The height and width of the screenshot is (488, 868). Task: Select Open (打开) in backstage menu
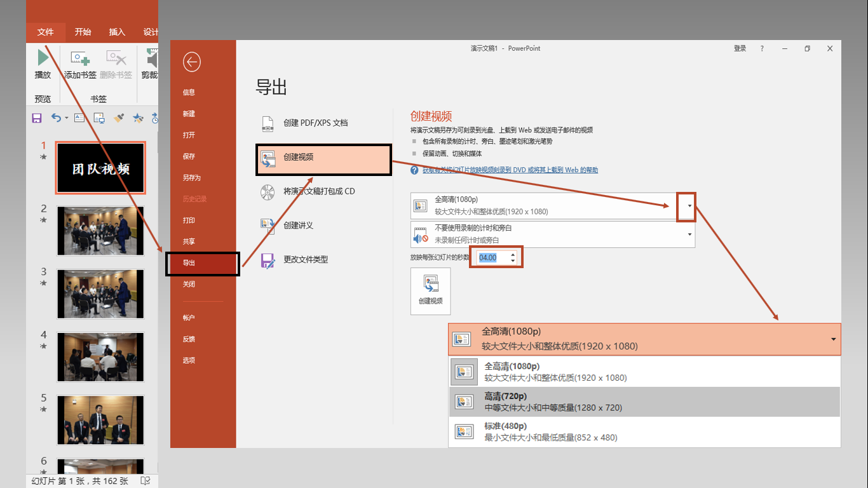click(189, 135)
